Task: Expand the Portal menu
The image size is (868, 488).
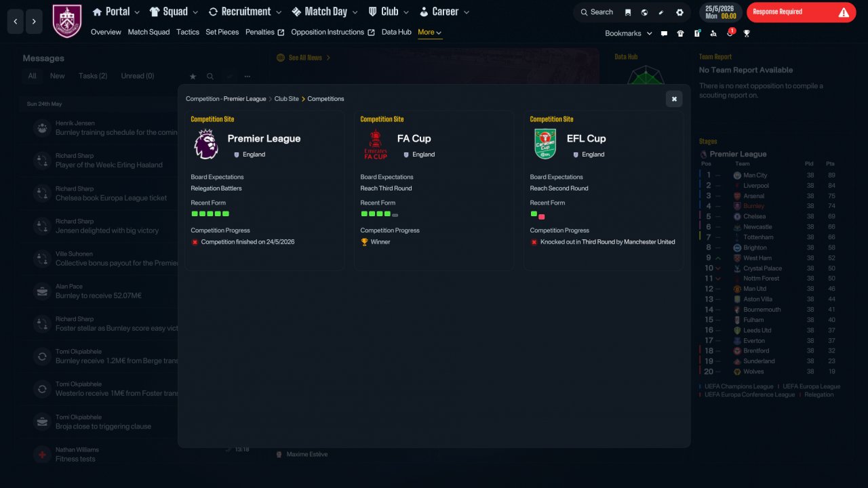Action: 116,12
